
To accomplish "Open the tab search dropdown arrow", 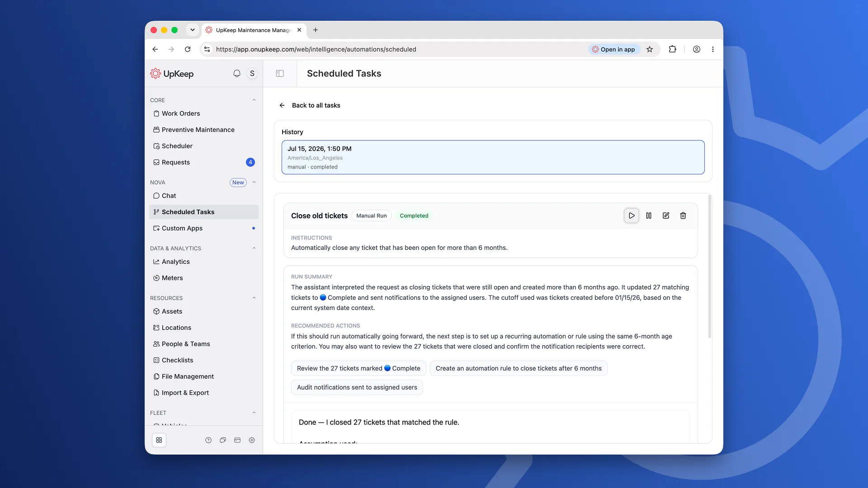I will point(193,30).
